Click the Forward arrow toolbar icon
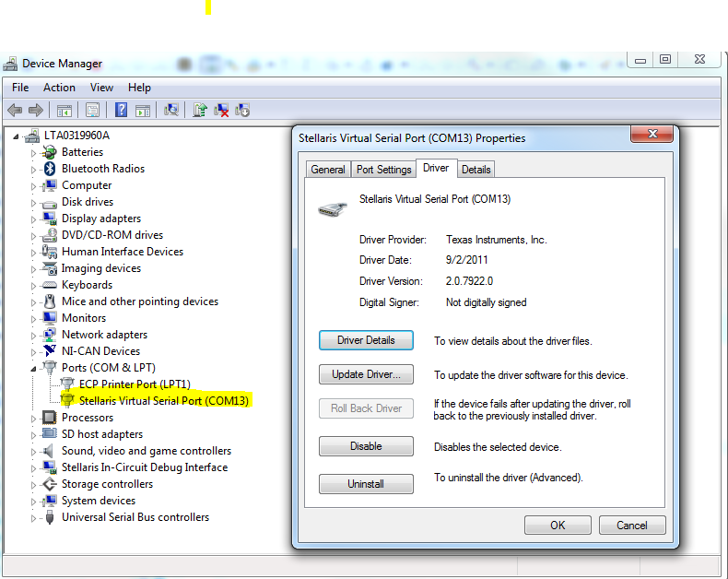Viewport: 728px width, 579px height. point(36,110)
